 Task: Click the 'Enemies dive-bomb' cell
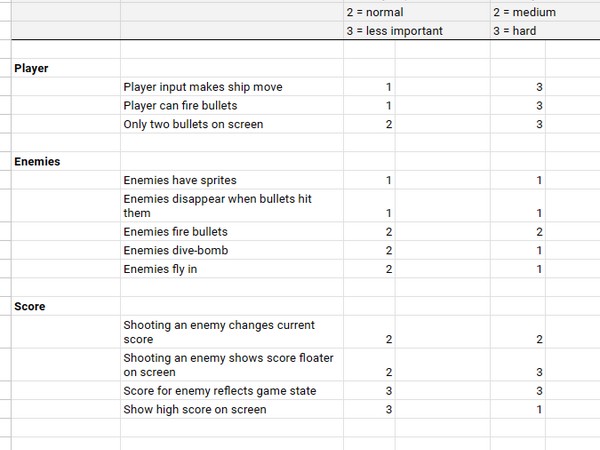coord(232,250)
